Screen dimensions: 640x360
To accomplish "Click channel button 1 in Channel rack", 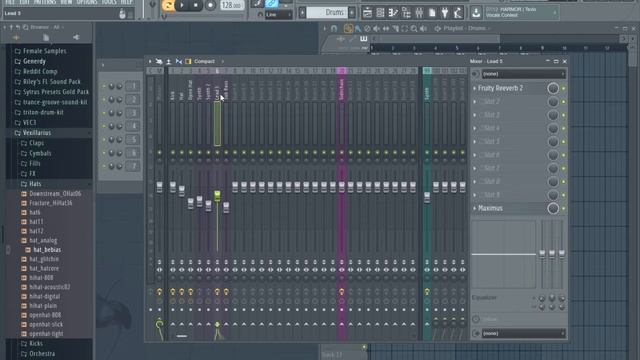I will 133,86.
